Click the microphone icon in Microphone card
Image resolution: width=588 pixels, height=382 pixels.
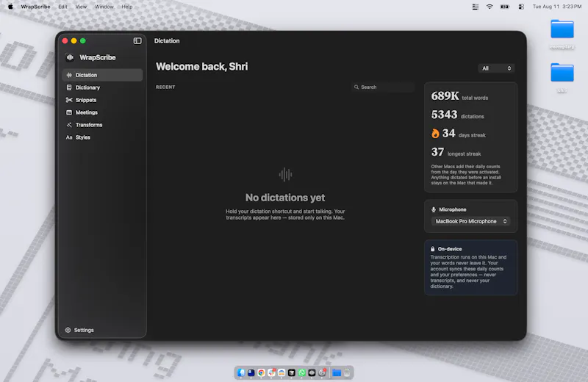pos(434,209)
